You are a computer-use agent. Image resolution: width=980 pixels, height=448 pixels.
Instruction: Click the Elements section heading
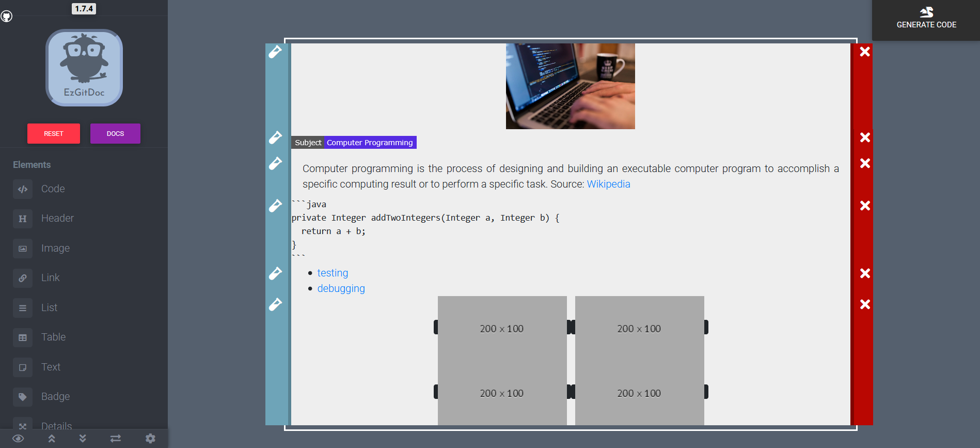click(x=31, y=165)
